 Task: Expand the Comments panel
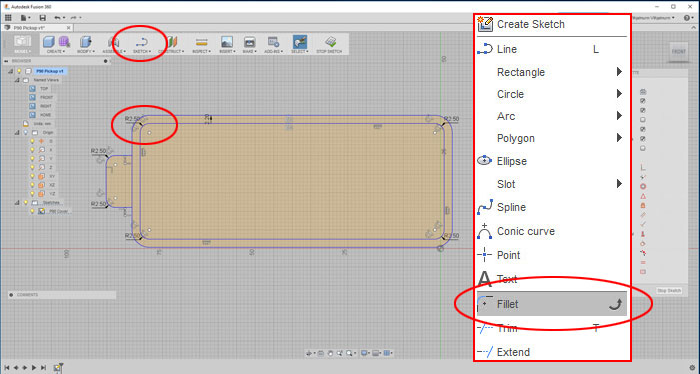(11, 295)
